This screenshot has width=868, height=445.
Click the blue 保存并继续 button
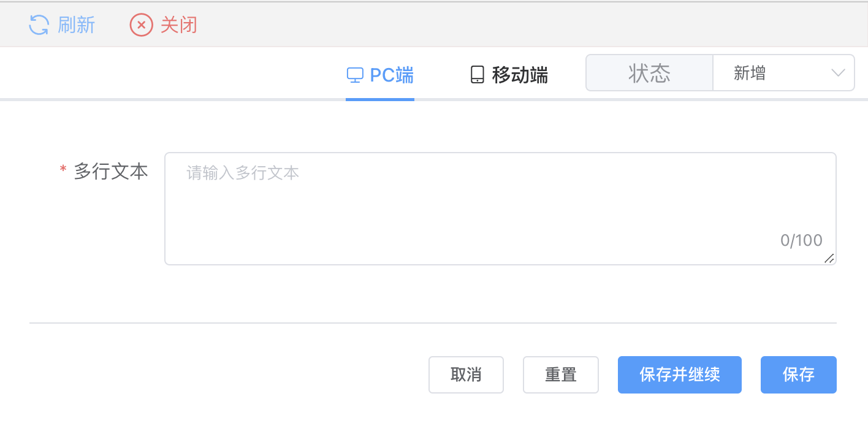point(680,375)
